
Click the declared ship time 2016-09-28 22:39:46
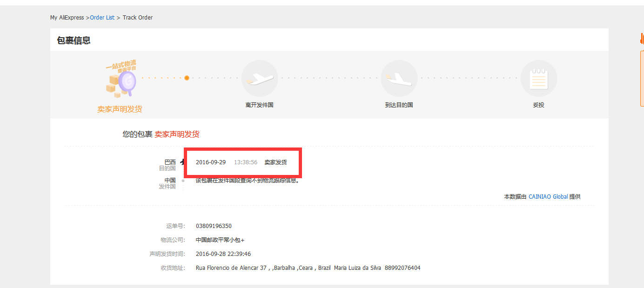[223, 254]
